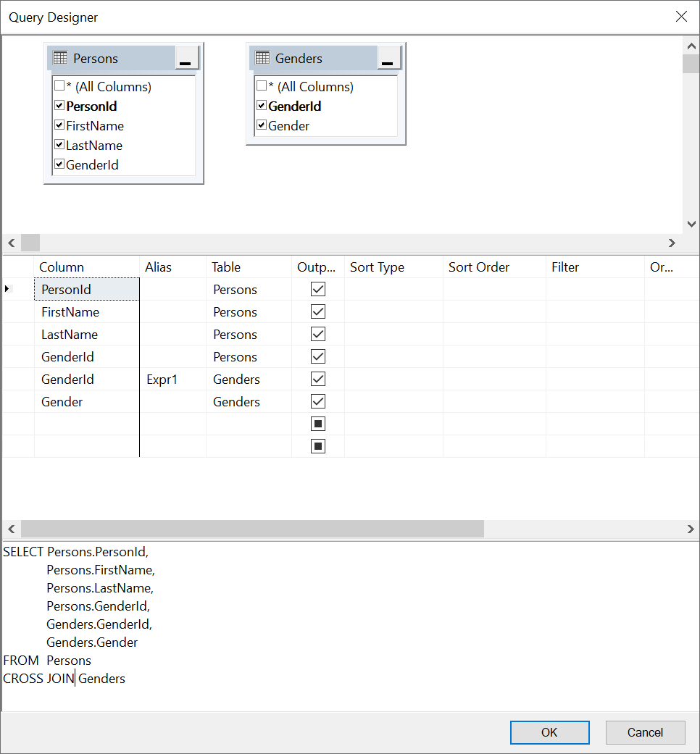
Task: Click Sort Type cell for PersonId row
Action: coord(393,289)
